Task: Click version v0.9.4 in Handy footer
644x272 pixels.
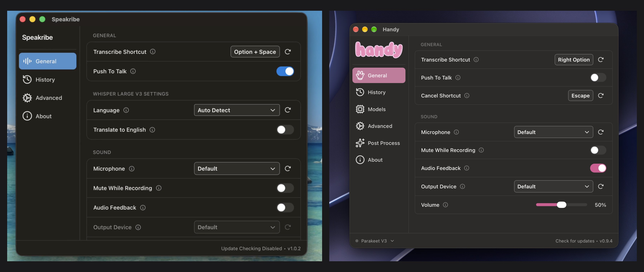Action: tap(606, 241)
